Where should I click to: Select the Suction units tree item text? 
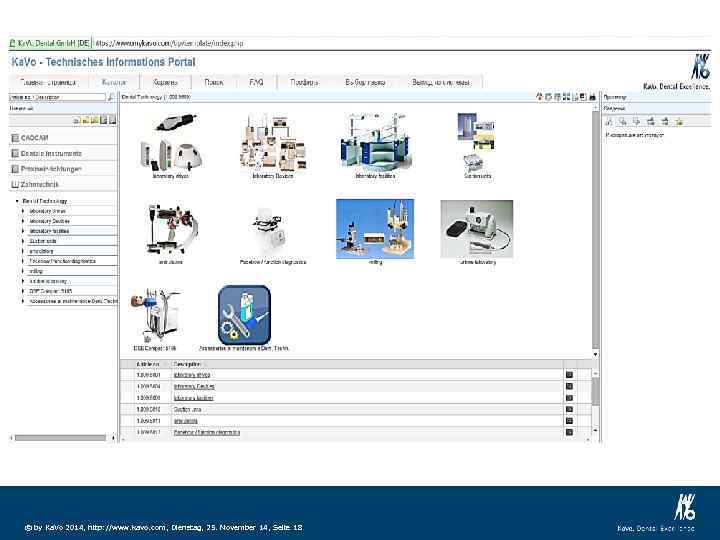(x=43, y=241)
